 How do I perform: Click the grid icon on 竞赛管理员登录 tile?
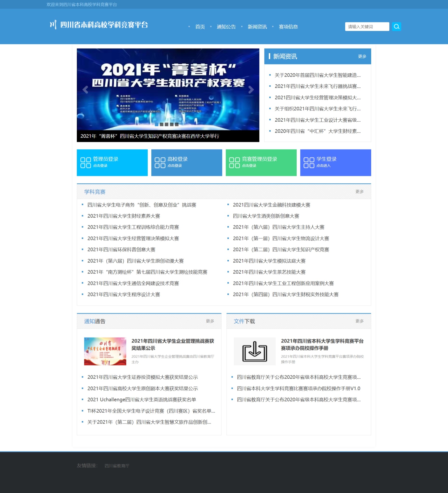234,163
